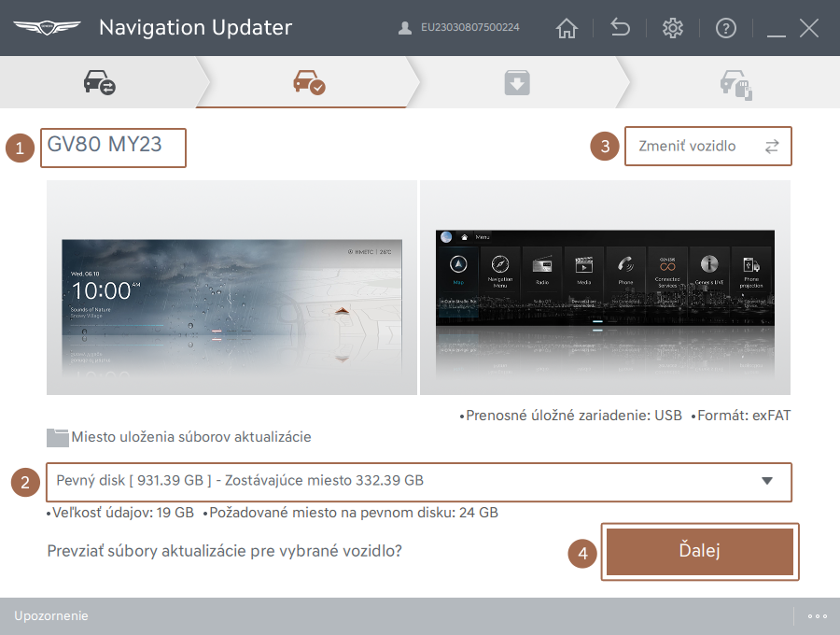The image size is (840, 635).
Task: Close the Navigation Updater window
Action: click(x=809, y=28)
